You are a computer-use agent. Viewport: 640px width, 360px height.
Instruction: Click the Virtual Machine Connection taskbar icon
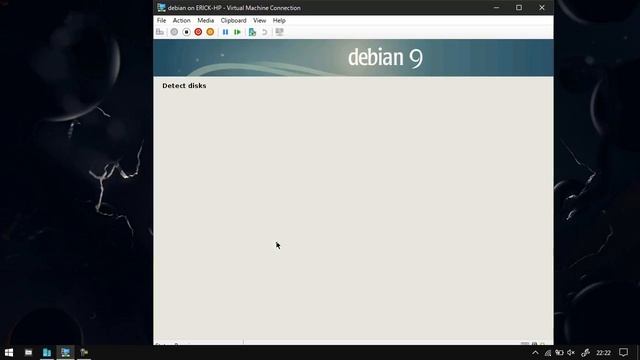pyautogui.click(x=65, y=352)
